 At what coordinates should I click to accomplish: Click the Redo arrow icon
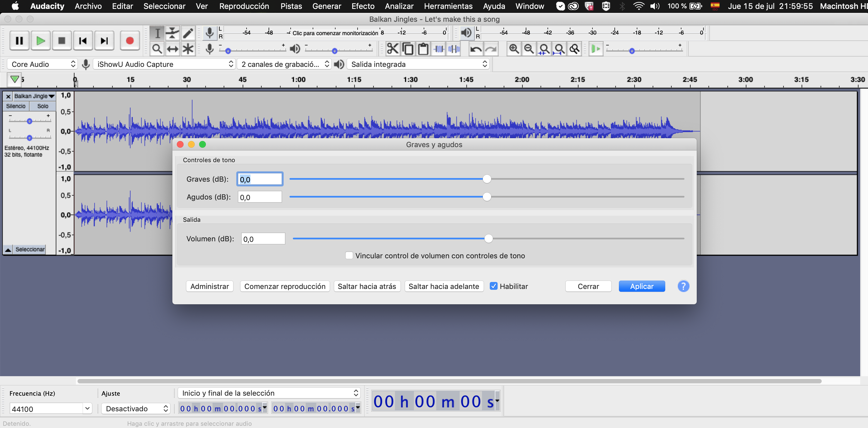[x=491, y=49]
